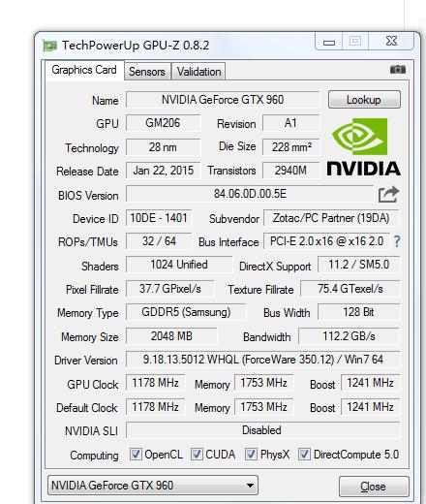Click the GPU Clock row Memory 1753 MHz
The height and width of the screenshot is (504, 426).
point(264,383)
